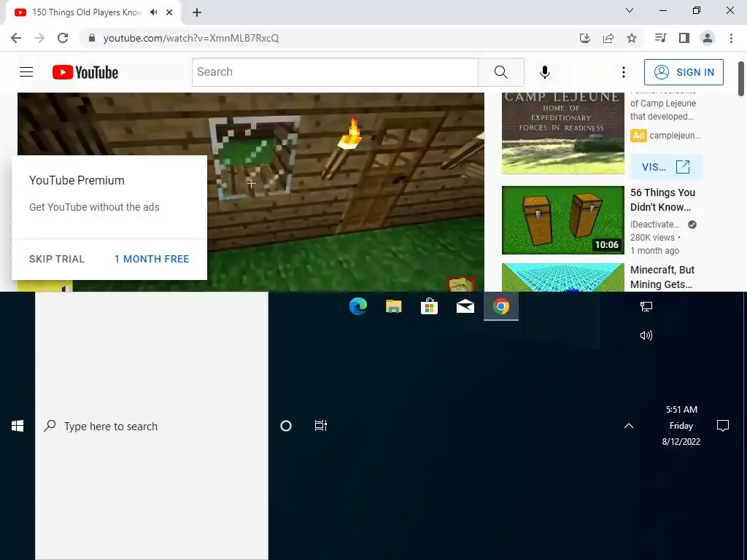Click the YouTube logo
The height and width of the screenshot is (560, 747).
coord(85,72)
